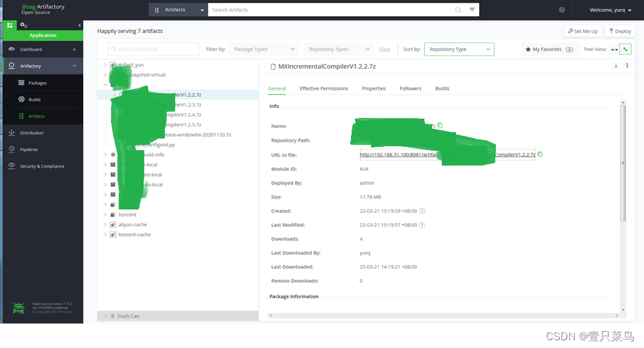The height and width of the screenshot is (348, 644).
Task: Open the help question mark icon
Action: pyautogui.click(x=562, y=10)
